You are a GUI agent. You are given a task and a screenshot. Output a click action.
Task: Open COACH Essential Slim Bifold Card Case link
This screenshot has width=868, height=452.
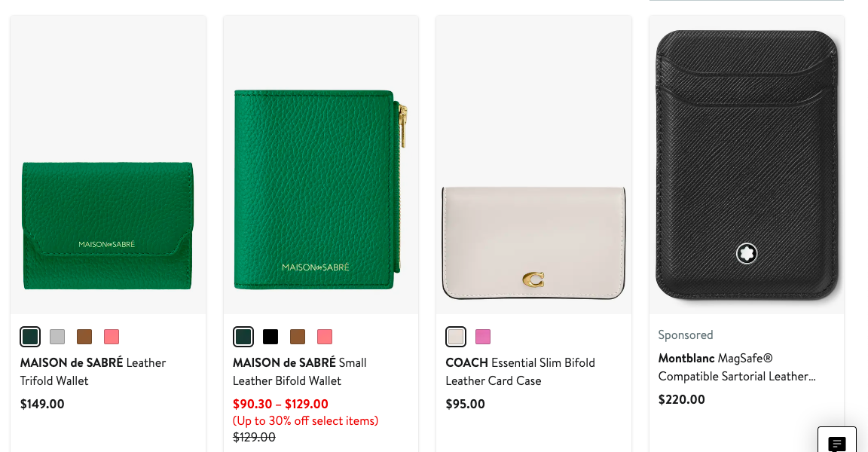pyautogui.click(x=520, y=371)
